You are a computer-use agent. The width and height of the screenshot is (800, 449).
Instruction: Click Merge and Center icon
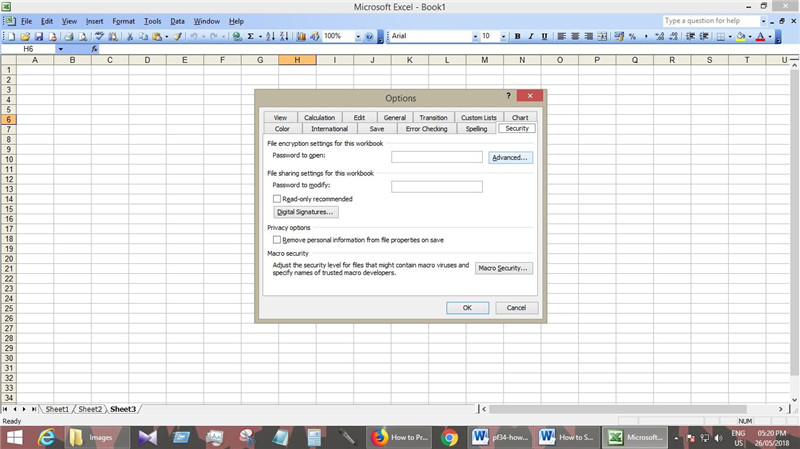[603, 36]
